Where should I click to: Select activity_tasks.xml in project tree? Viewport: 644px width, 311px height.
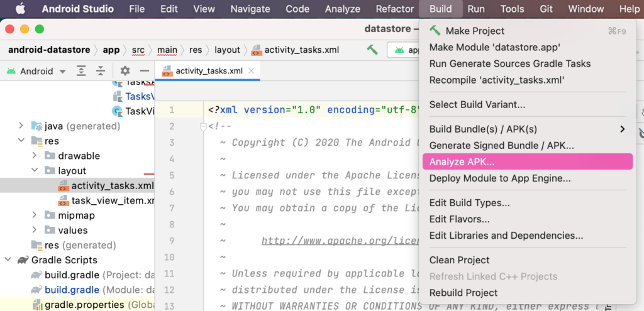point(77,185)
